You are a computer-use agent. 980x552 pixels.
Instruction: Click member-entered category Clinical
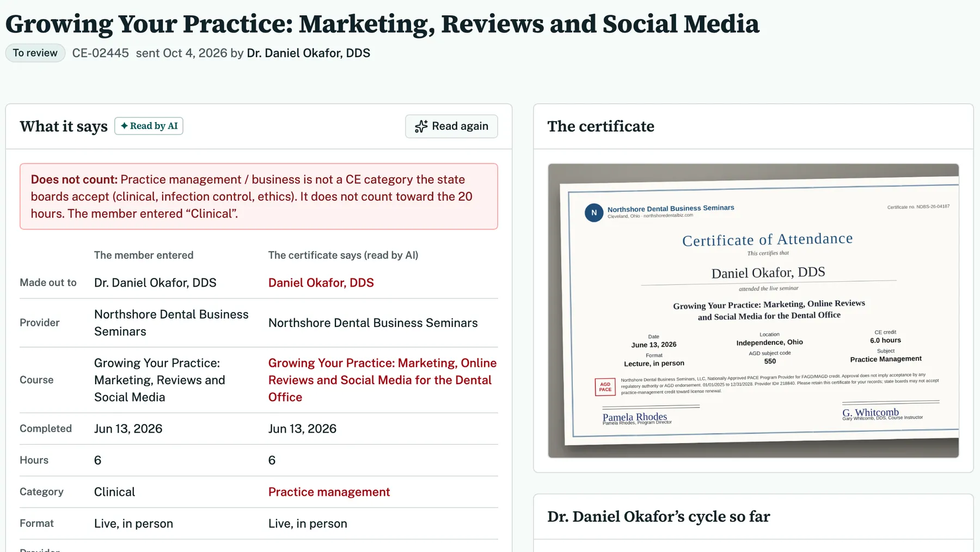pos(115,492)
